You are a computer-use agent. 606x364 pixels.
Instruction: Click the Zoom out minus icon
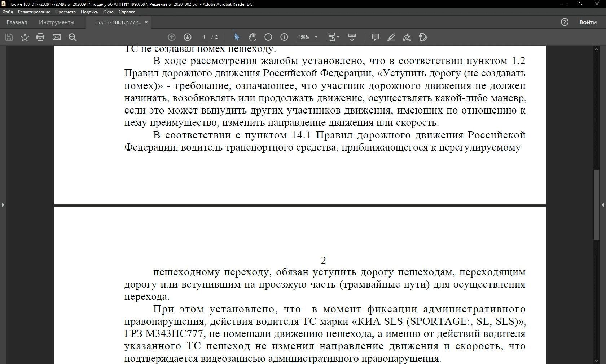268,37
